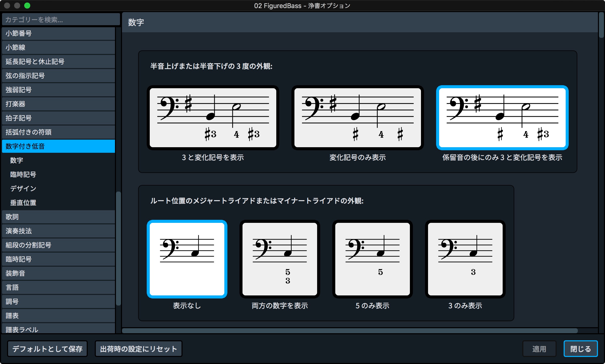Image resolution: width=605 pixels, height=364 pixels.
Task: Click the options pane vertical scrollbar
Action: pos(601,25)
